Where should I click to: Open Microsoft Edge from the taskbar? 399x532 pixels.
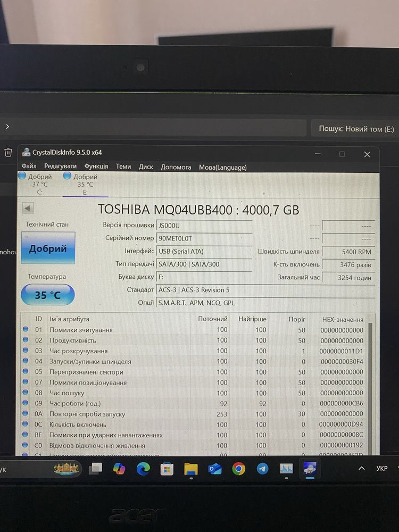pos(143,469)
